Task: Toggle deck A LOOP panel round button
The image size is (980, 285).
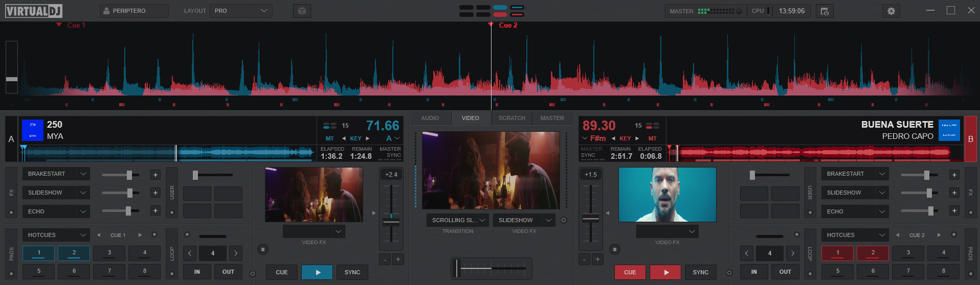Action: 172,274
